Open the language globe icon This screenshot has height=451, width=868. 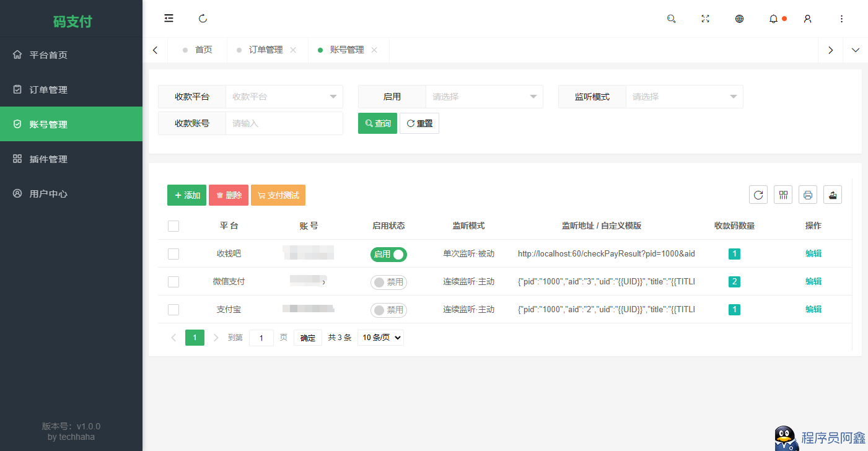(x=739, y=19)
